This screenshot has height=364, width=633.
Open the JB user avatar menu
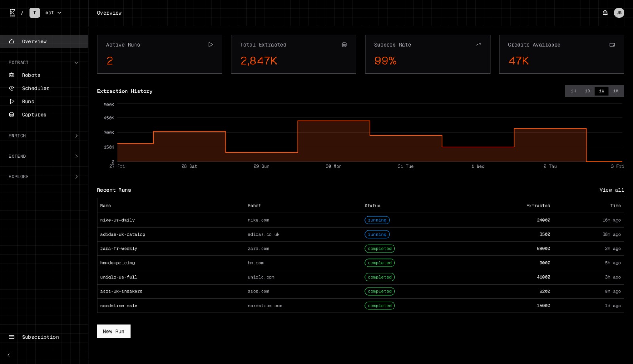pos(619,13)
